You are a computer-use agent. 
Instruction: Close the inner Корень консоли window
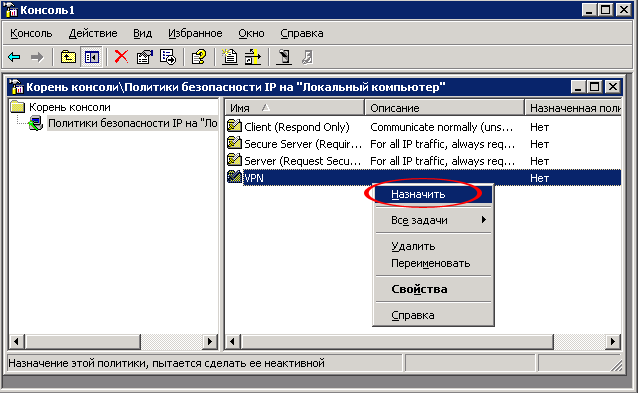tap(612, 87)
